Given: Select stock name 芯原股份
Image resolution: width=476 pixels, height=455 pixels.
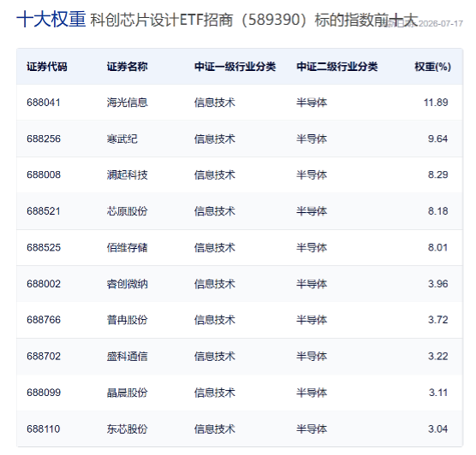Looking at the screenshot, I should 127,211.
